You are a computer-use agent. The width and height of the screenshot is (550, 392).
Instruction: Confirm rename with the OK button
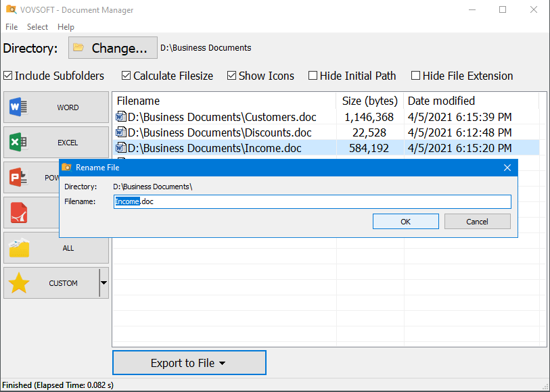click(x=405, y=221)
